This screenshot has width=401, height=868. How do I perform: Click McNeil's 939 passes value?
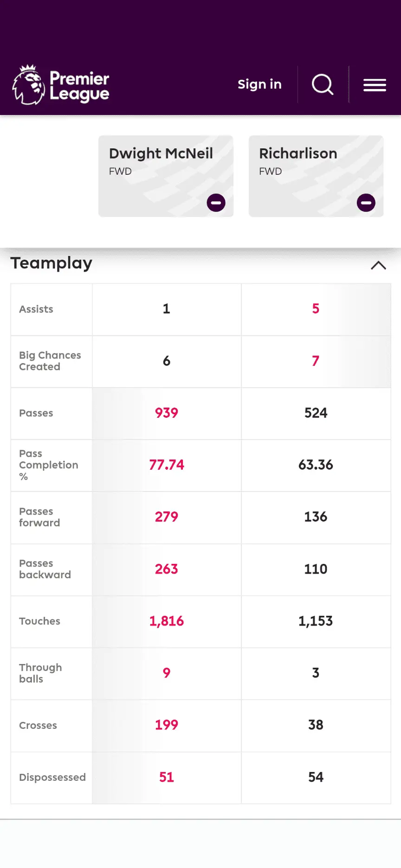(167, 413)
